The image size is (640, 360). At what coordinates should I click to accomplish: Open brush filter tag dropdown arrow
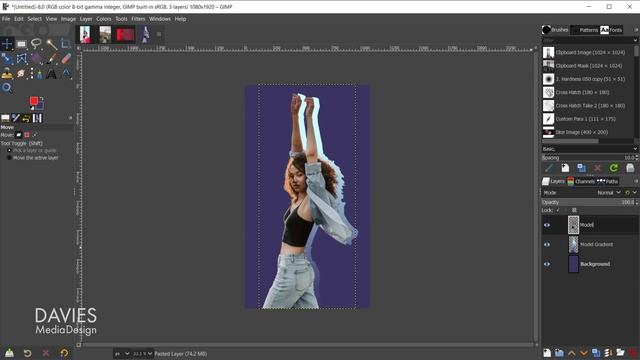635,40
